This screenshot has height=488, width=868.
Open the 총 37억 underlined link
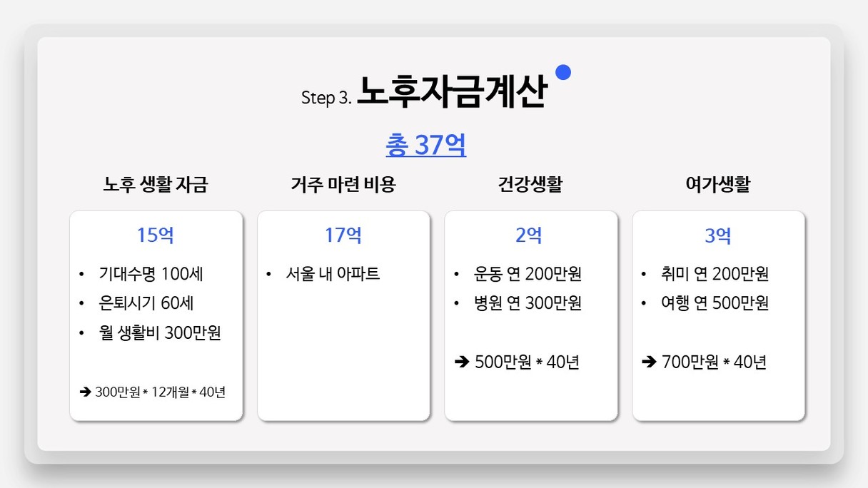426,146
